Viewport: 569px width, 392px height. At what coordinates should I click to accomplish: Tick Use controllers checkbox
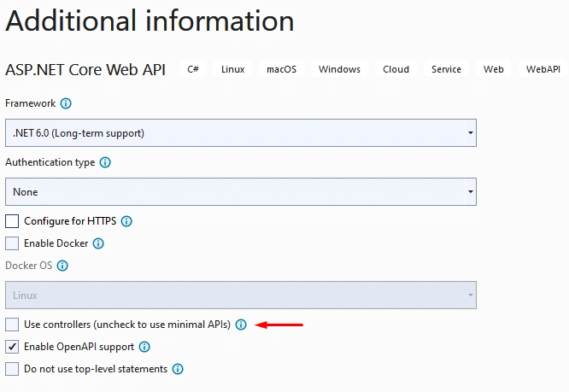tap(12, 325)
